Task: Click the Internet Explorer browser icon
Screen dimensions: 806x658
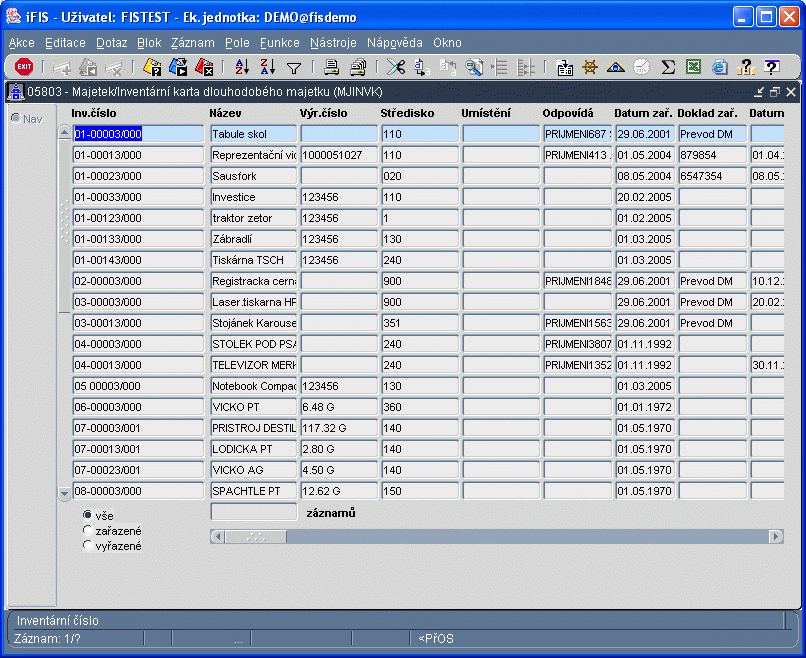Action: (x=720, y=67)
